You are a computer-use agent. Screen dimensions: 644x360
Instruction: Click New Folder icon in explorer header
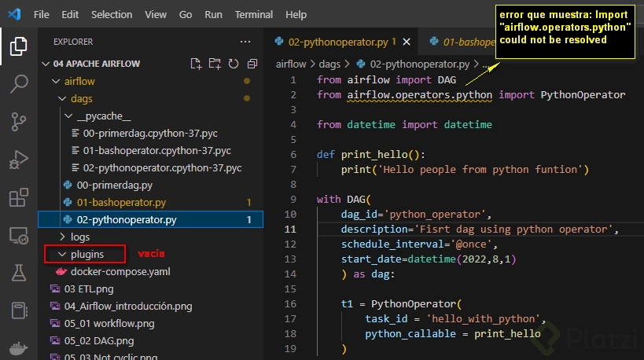coord(215,64)
